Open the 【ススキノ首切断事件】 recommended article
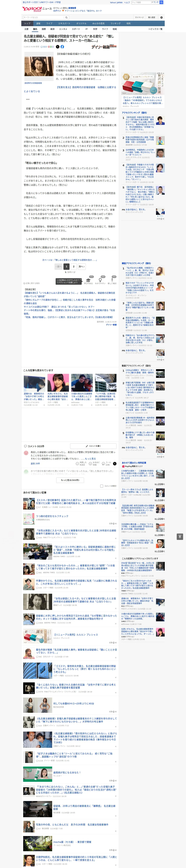The width and height of the screenshot is (186, 868). [x=76, y=502]
